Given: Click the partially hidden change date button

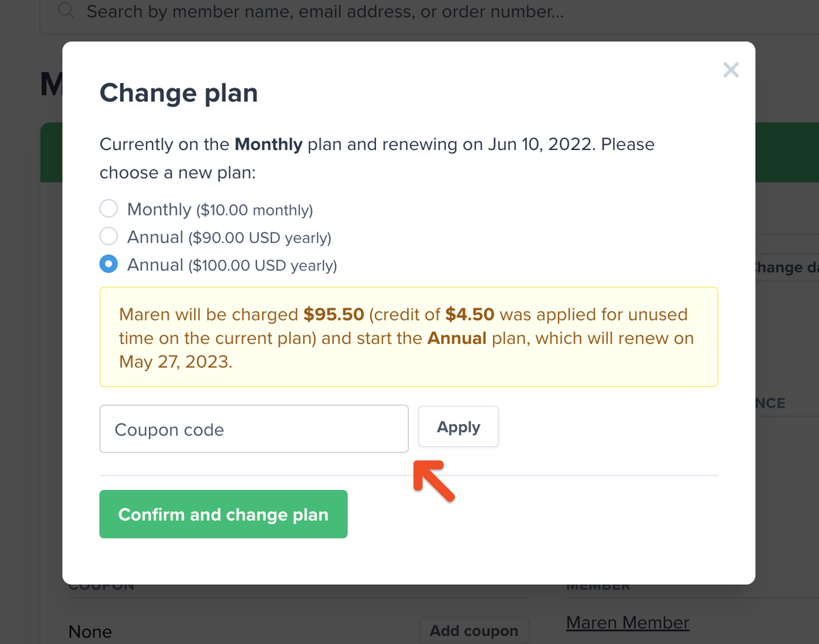Looking at the screenshot, I should pos(787,267).
